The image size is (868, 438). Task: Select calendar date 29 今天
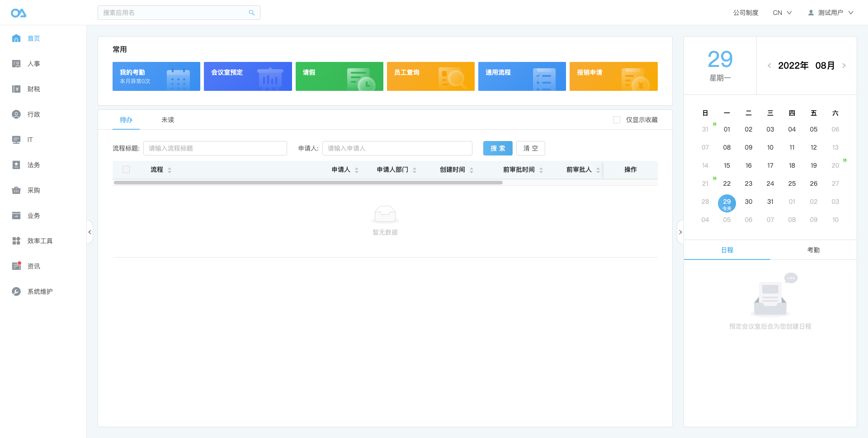(727, 203)
